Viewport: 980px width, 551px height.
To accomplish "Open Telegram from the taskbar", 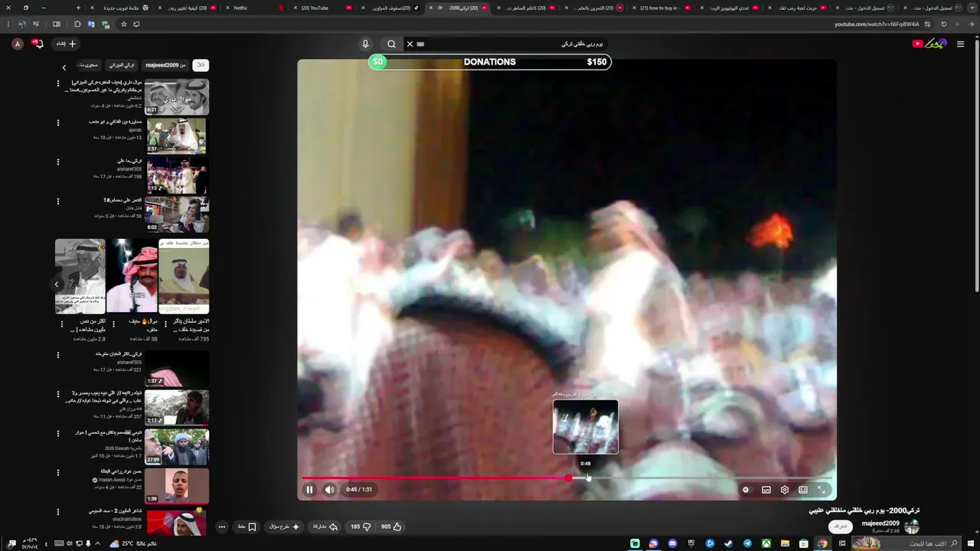I will pyautogui.click(x=747, y=543).
